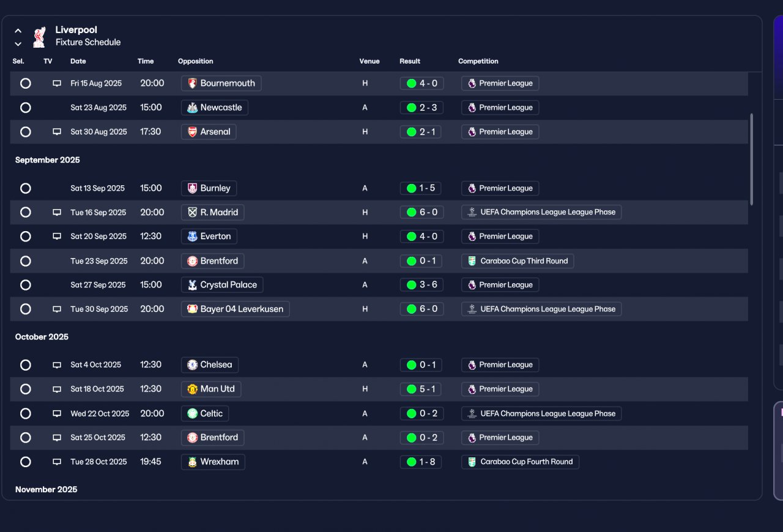Select the Bournemouth fixture radio button
Image resolution: width=783 pixels, height=532 pixels.
[x=25, y=83]
